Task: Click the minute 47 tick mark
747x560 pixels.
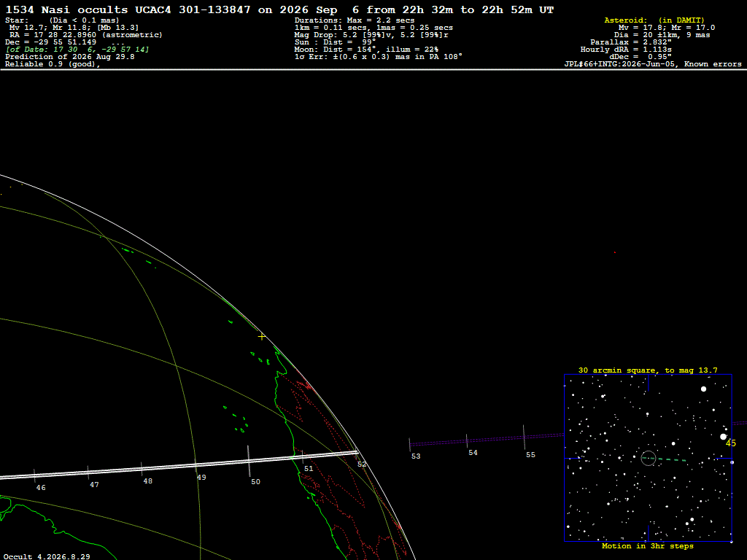Action: 88,472
